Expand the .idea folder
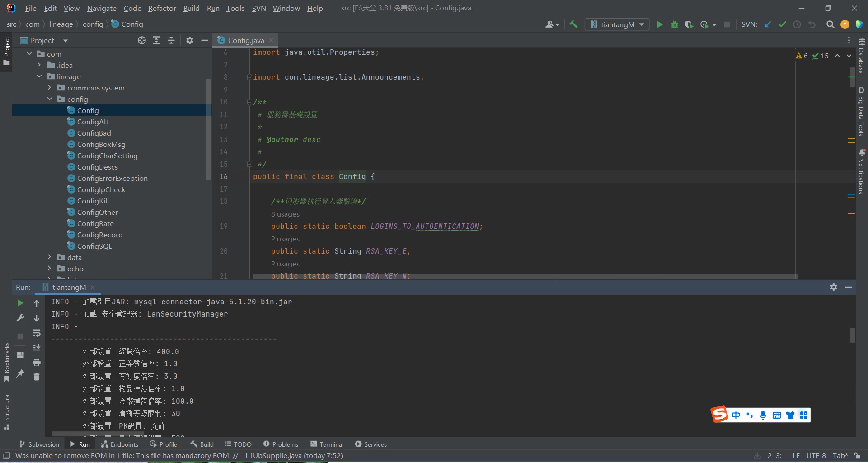 point(39,65)
